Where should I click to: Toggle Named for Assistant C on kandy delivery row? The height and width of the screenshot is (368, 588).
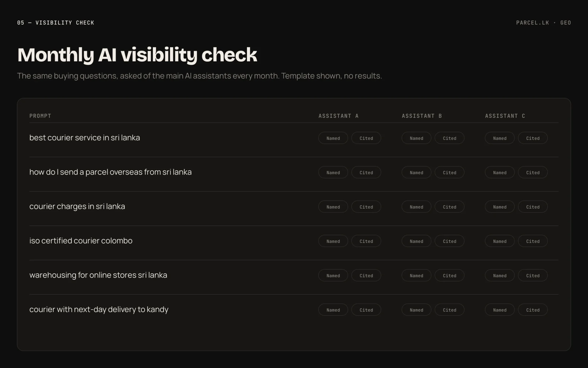click(x=500, y=310)
